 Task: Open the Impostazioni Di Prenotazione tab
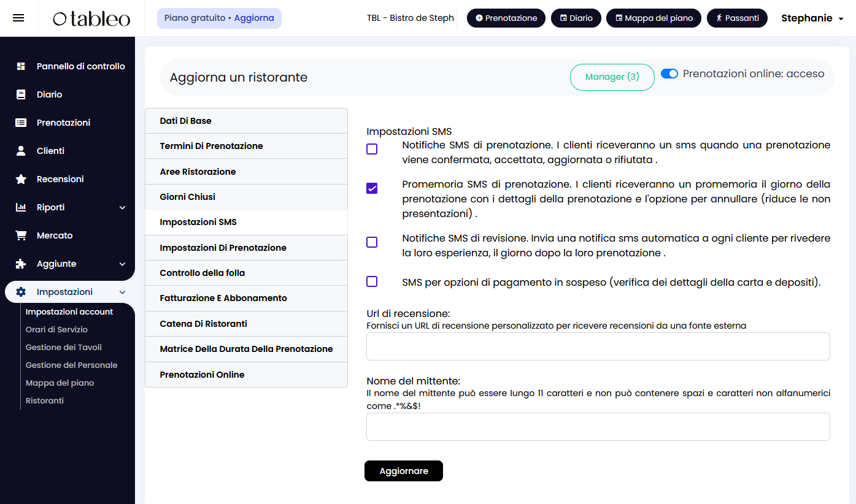(246, 248)
